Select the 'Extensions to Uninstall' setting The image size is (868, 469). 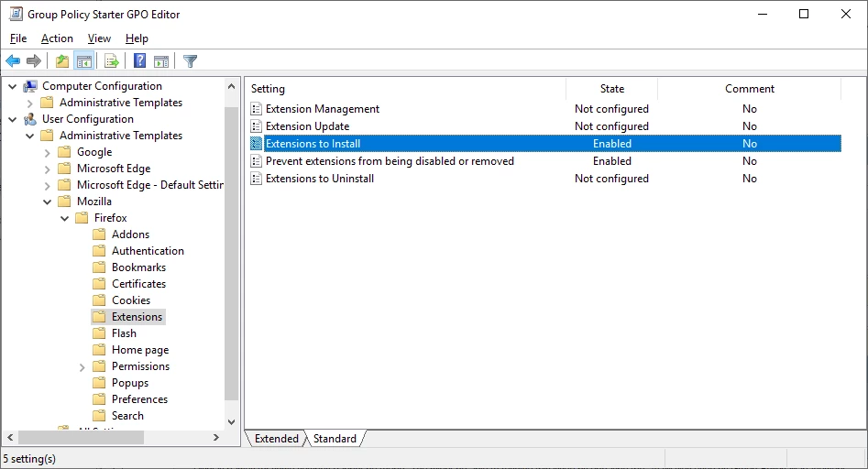point(319,179)
